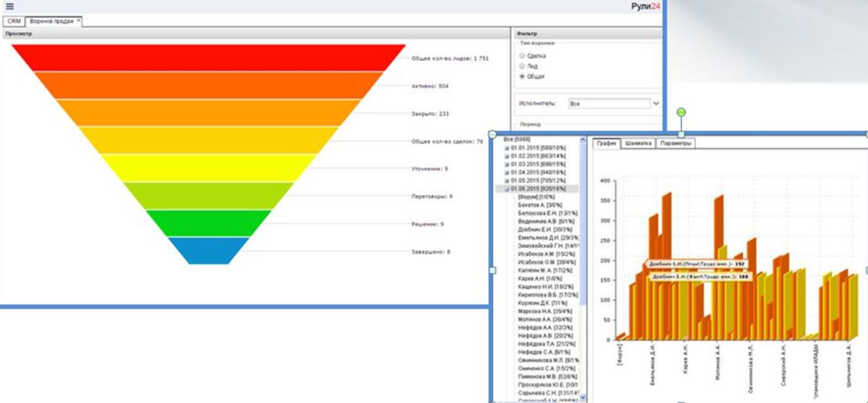
Task: Click the tree list scroll down arrow
Action: tap(582, 398)
